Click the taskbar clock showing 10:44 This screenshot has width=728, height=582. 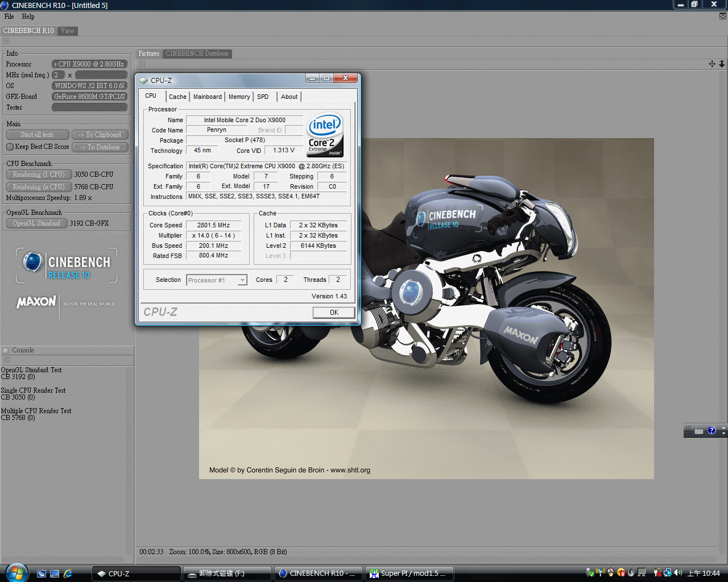[x=704, y=573]
